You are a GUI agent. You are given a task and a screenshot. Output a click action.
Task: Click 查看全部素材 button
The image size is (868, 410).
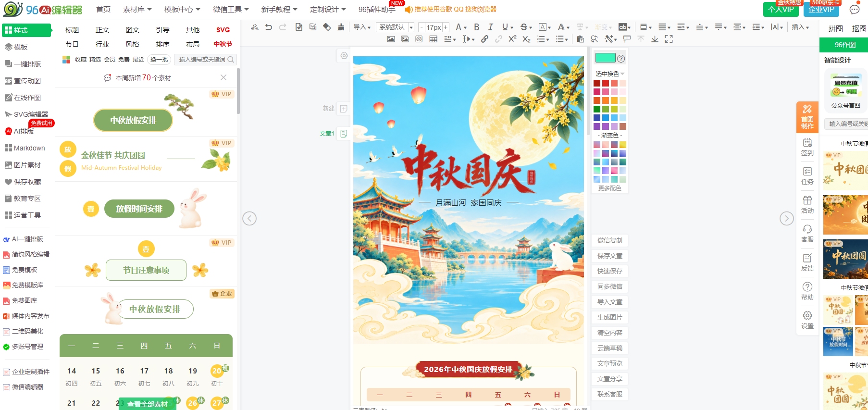[x=148, y=404]
